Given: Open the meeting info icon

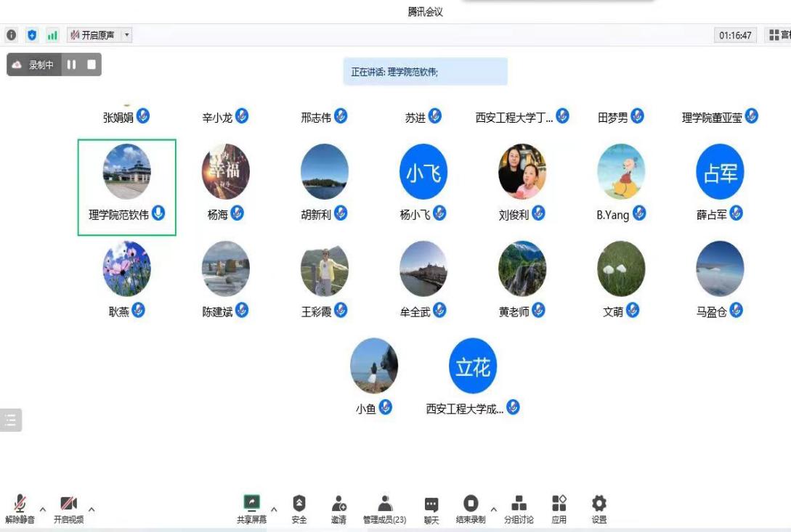Looking at the screenshot, I should (12, 35).
